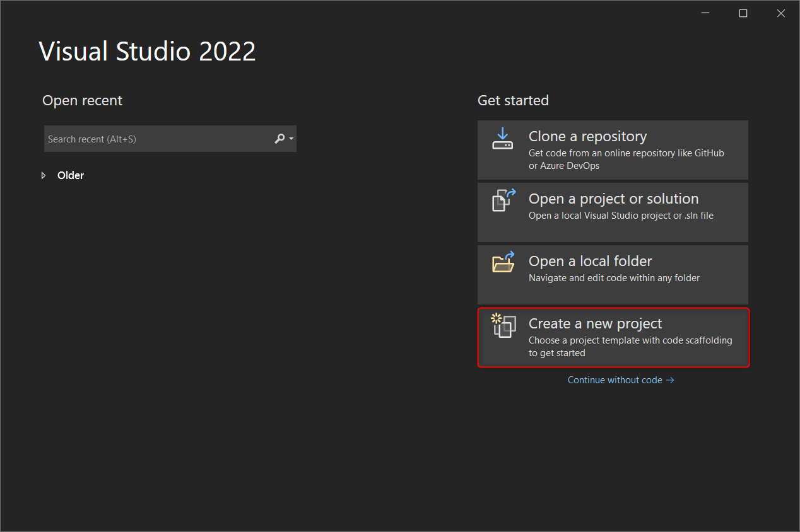Click the Get started section header
Viewport: 800px width, 532px height.
pos(513,100)
